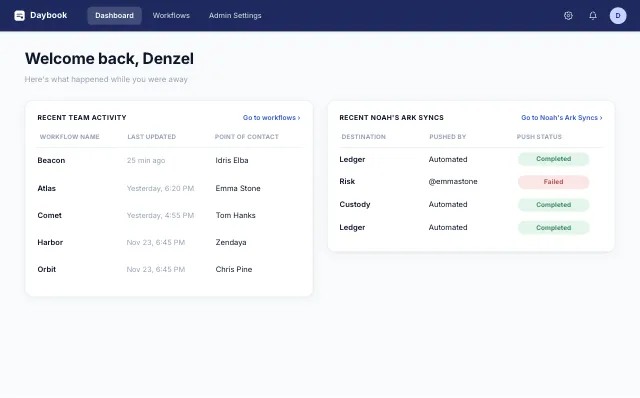This screenshot has width=640, height=398.
Task: Open the Beacon workflow row
Action: [169, 160]
